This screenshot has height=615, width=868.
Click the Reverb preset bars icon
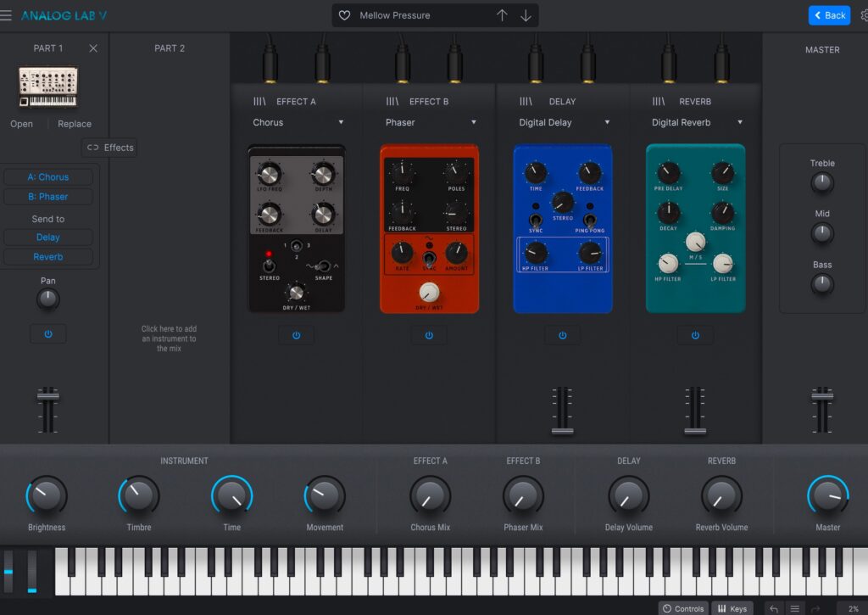[x=659, y=102]
